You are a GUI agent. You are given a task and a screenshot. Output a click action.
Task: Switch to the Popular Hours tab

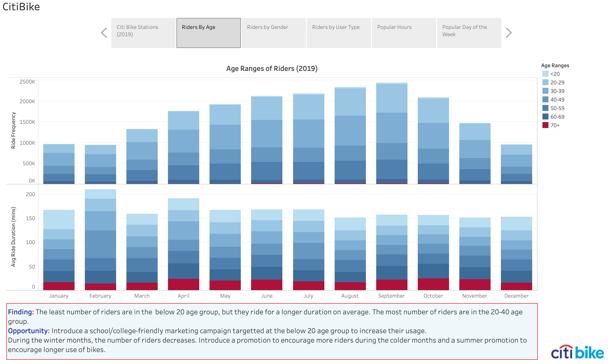[x=404, y=33]
